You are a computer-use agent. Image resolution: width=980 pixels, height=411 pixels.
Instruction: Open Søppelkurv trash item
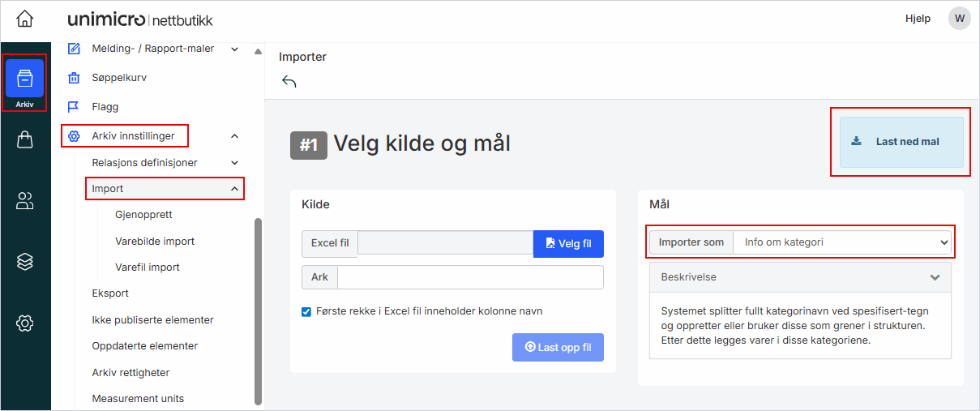point(119,78)
